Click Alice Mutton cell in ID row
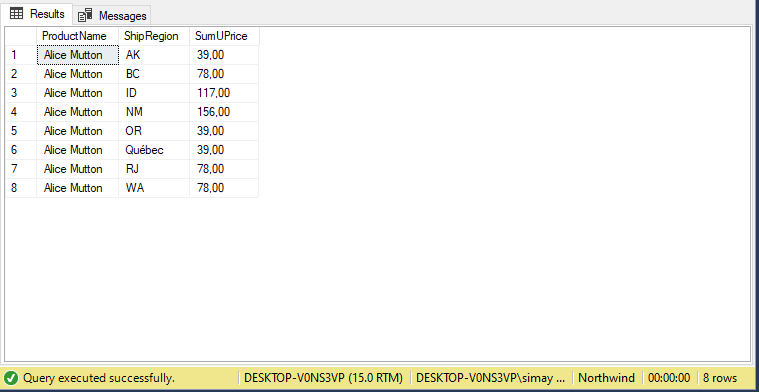The height and width of the screenshot is (392, 759). pos(77,93)
